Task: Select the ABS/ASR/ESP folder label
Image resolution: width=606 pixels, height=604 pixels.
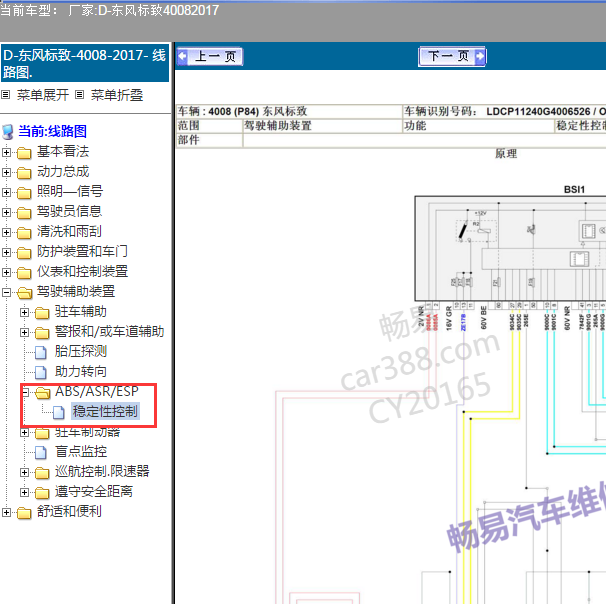Action: pyautogui.click(x=97, y=391)
